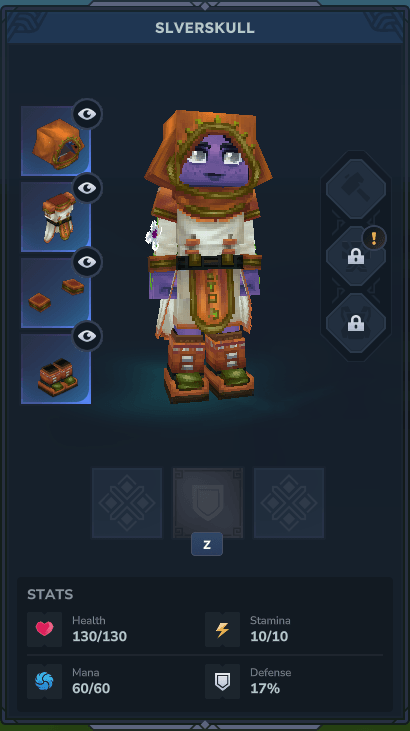Select the brown boots legs armor slot
The height and width of the screenshot is (731, 410).
[x=56, y=369]
